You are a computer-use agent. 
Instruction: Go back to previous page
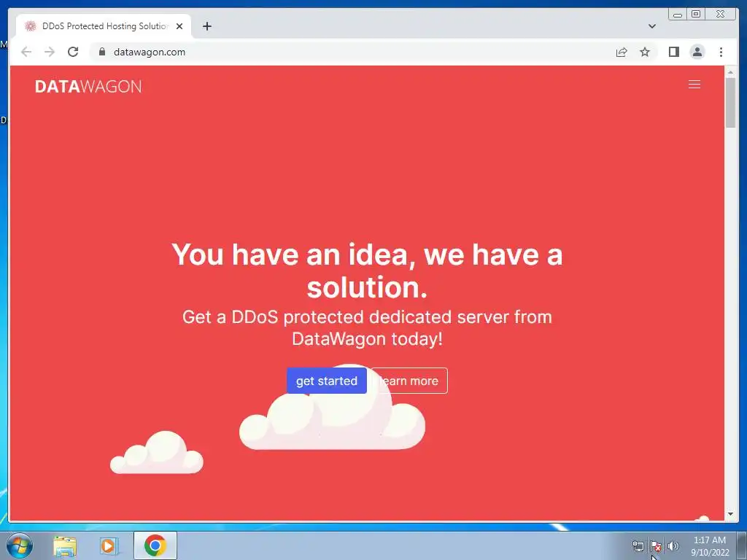coord(26,52)
